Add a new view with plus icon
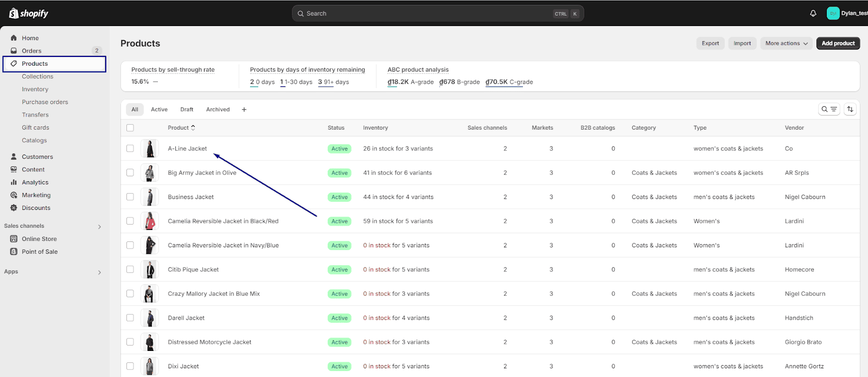Viewport: 868px width, 377px height. (x=244, y=110)
